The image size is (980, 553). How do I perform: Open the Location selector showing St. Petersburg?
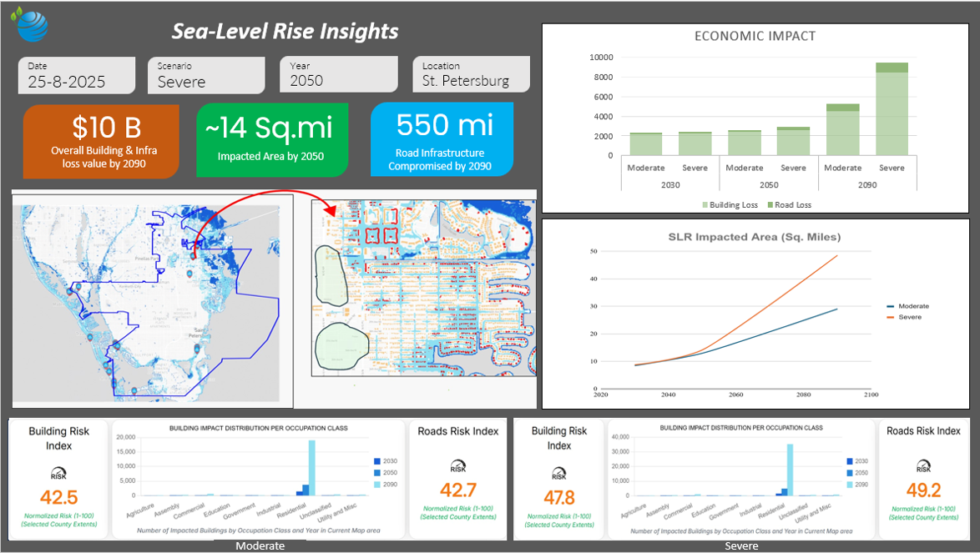pyautogui.click(x=471, y=75)
